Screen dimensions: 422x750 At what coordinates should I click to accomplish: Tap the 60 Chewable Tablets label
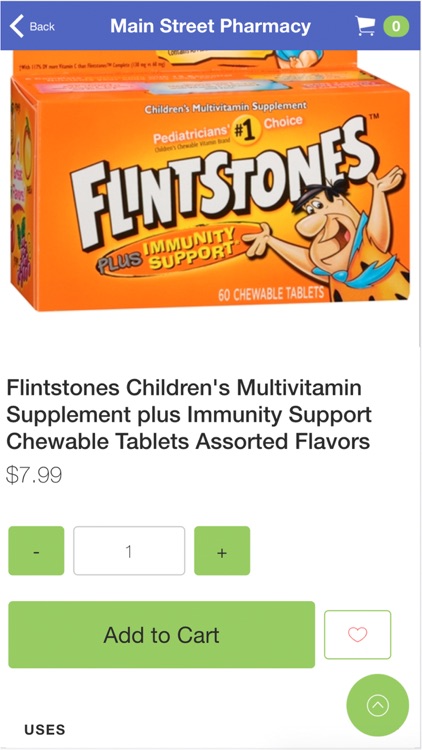(271, 294)
